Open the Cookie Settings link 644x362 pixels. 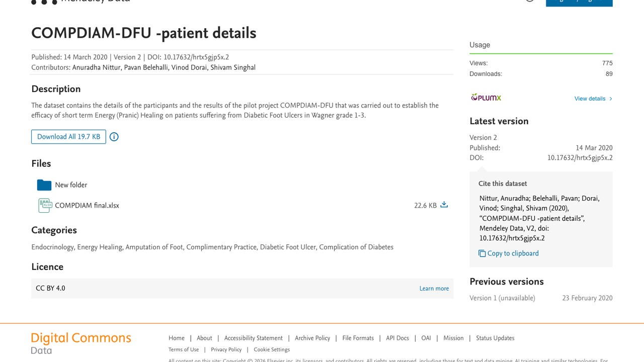click(272, 349)
